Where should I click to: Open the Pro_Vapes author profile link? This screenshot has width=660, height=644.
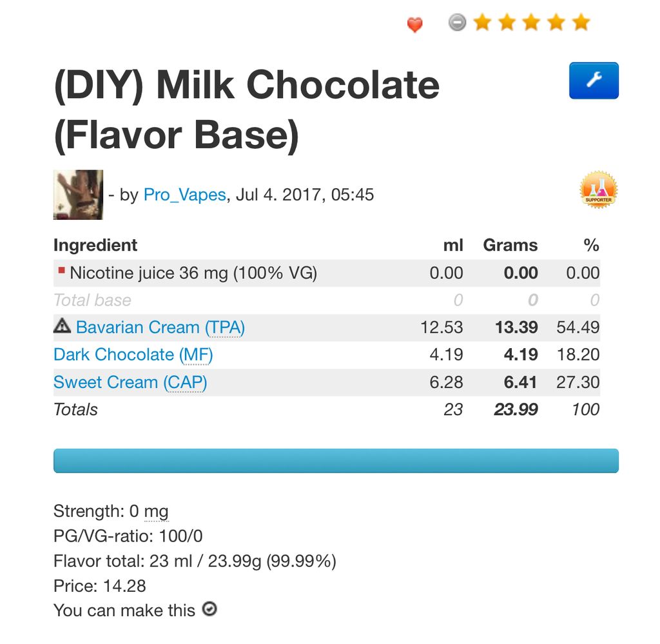click(x=185, y=195)
